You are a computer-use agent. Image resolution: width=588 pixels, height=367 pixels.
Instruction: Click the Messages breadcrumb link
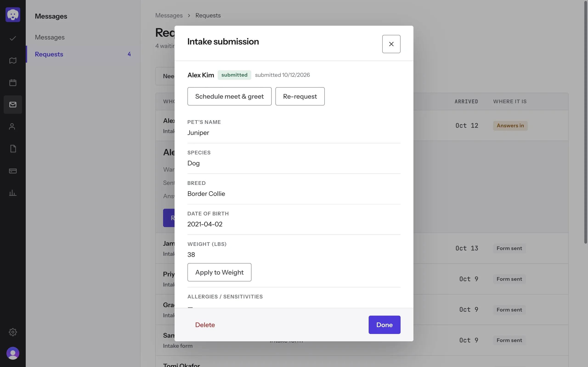(169, 15)
